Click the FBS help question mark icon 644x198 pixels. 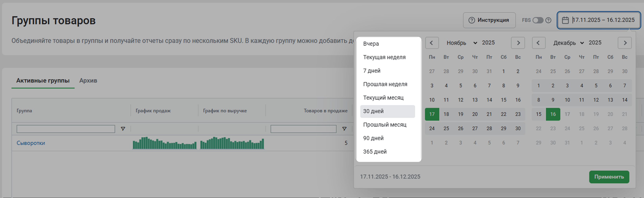click(548, 20)
